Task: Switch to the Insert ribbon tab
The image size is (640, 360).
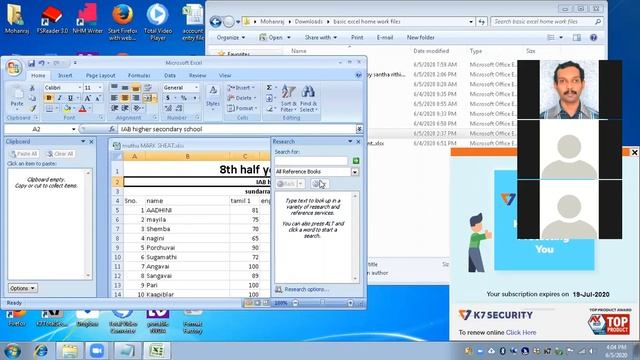Action: 65,76
